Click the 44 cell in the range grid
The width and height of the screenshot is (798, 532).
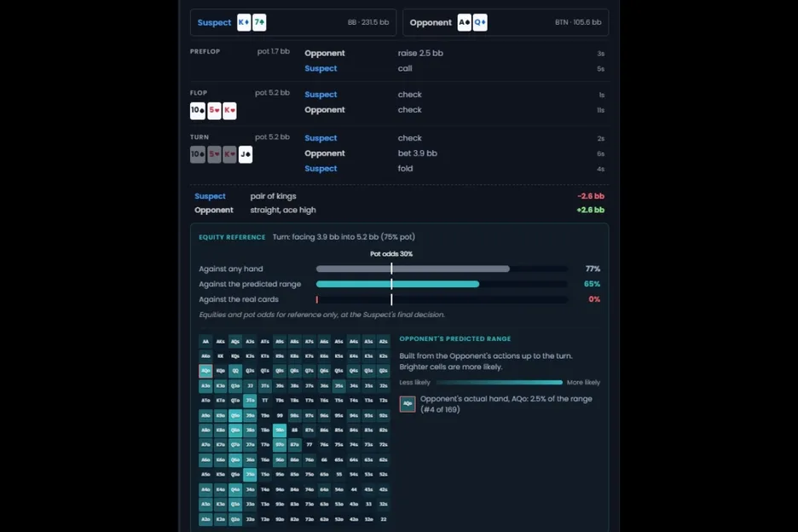point(354,489)
